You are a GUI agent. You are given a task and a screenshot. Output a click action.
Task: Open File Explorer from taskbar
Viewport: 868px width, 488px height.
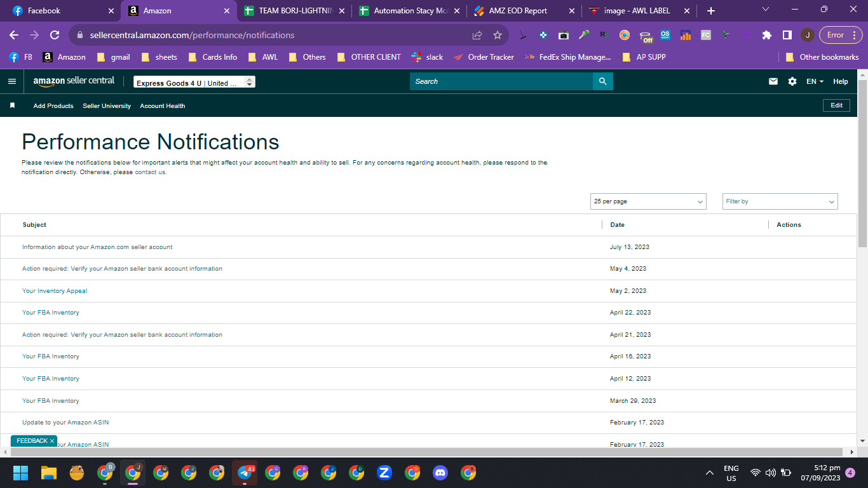pyautogui.click(x=49, y=473)
